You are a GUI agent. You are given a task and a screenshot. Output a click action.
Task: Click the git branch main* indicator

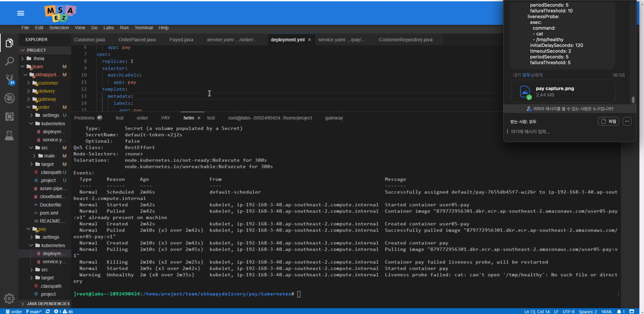tap(33, 311)
